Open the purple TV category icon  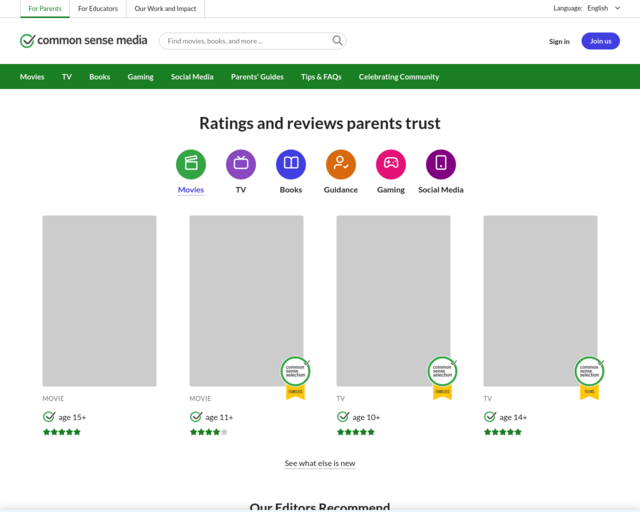tap(241, 164)
